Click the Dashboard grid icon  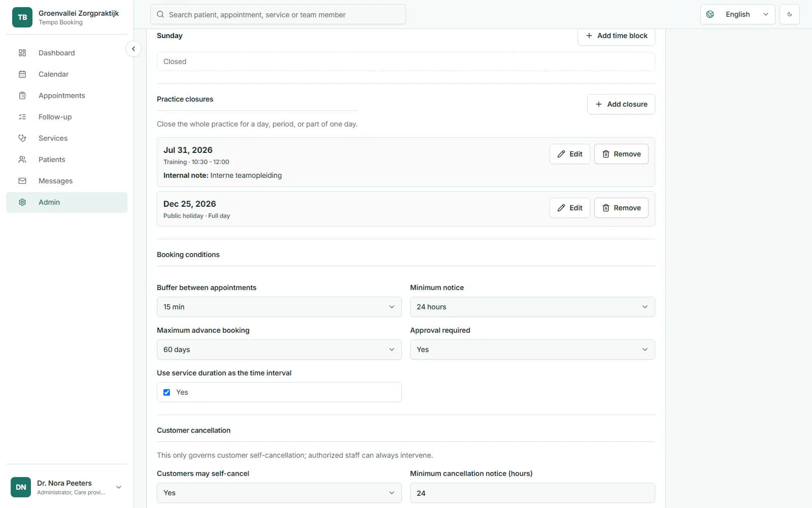coord(22,53)
